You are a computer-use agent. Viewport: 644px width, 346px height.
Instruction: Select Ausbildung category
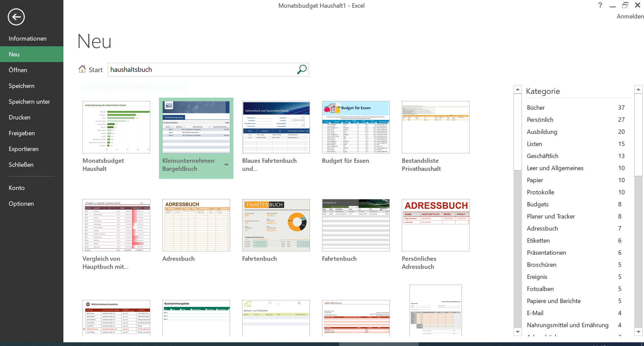pyautogui.click(x=576, y=132)
